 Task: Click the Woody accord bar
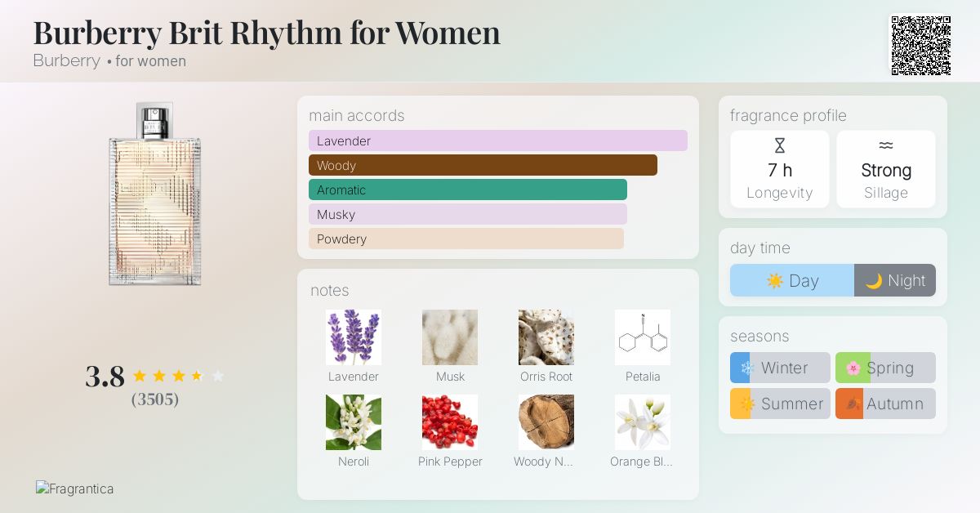483,165
